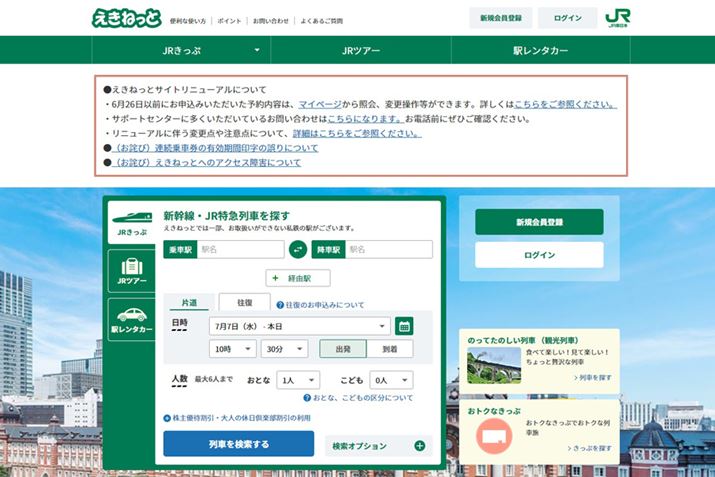Select the JRツアー suitcase icon tab
This screenshot has width=715, height=477.
[131, 271]
